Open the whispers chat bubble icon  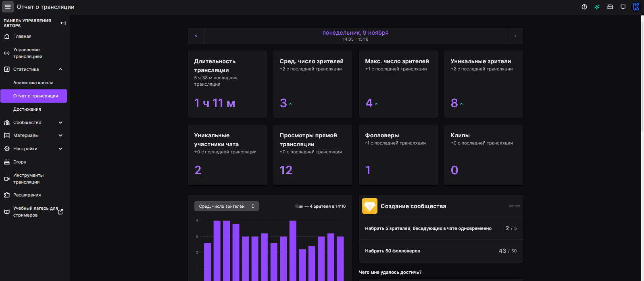[x=623, y=7]
